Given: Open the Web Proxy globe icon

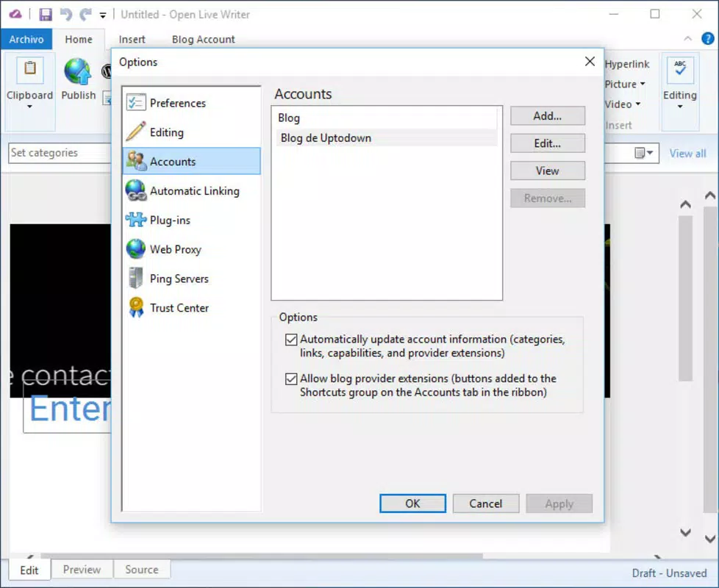Looking at the screenshot, I should pyautogui.click(x=136, y=249).
